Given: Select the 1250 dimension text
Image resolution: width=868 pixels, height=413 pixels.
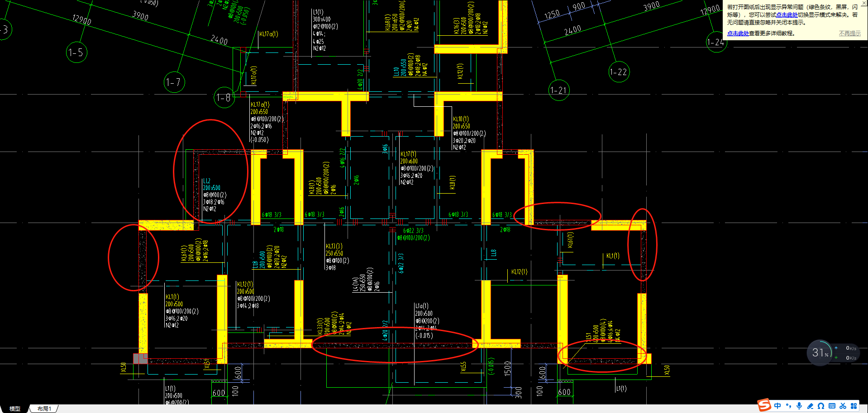Looking at the screenshot, I should (x=552, y=14).
